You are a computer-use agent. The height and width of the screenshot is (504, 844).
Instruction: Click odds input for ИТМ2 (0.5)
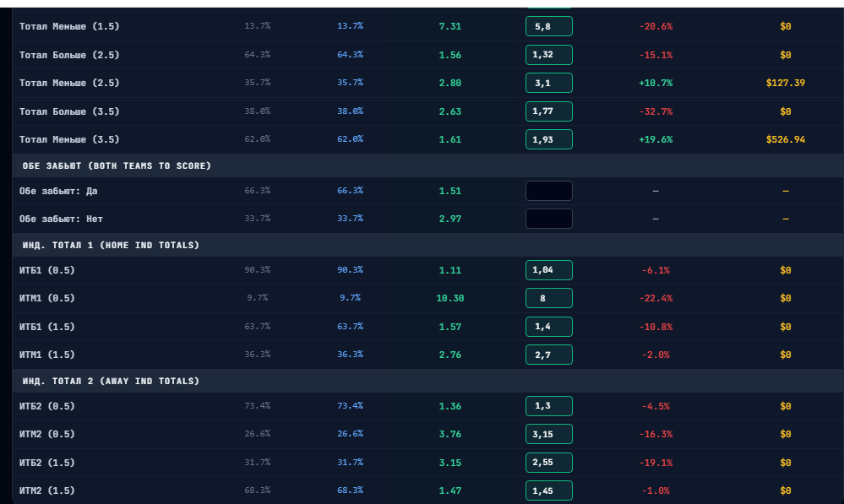548,434
